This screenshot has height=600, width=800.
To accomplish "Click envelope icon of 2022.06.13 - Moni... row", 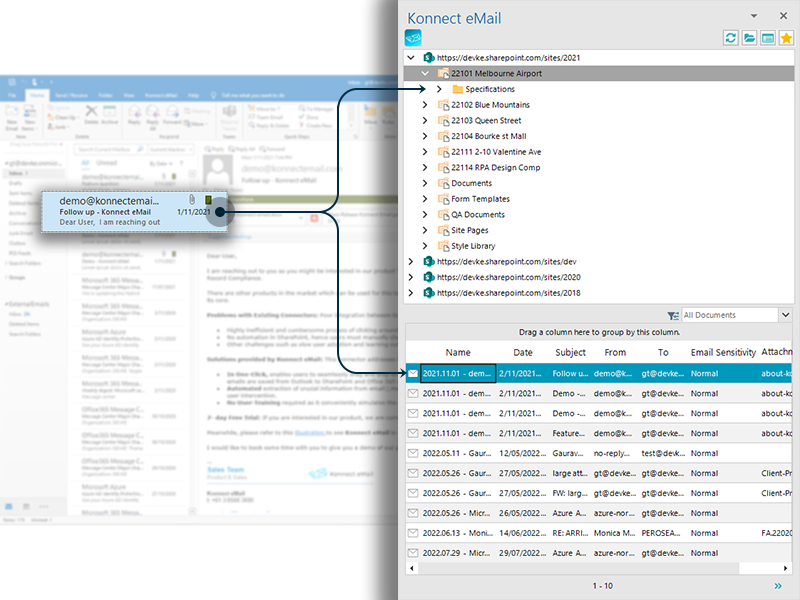I will tap(413, 533).
